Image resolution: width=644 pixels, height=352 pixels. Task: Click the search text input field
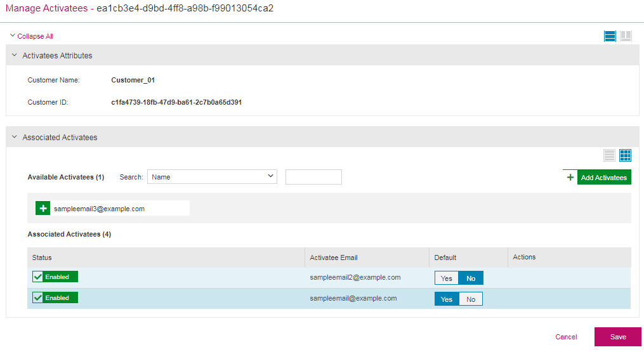point(313,177)
